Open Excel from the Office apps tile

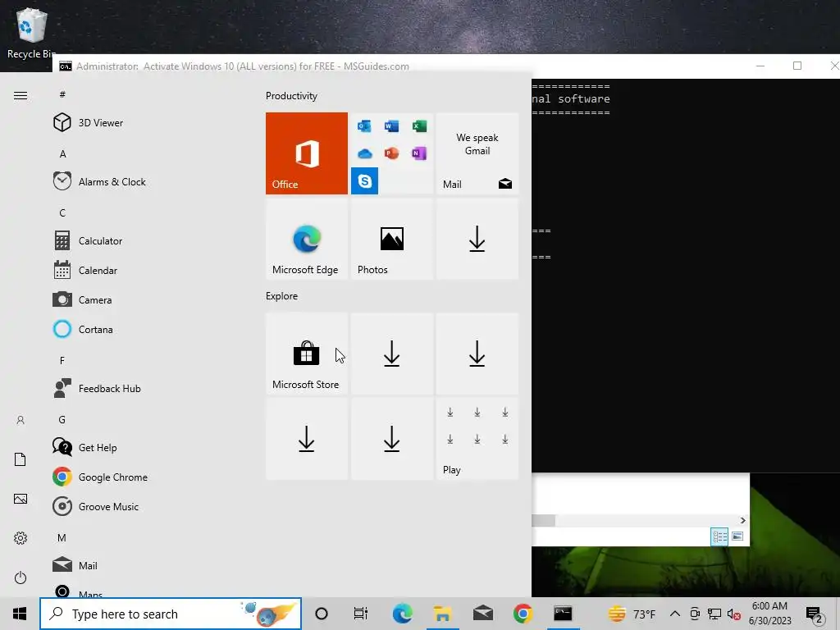coord(419,126)
